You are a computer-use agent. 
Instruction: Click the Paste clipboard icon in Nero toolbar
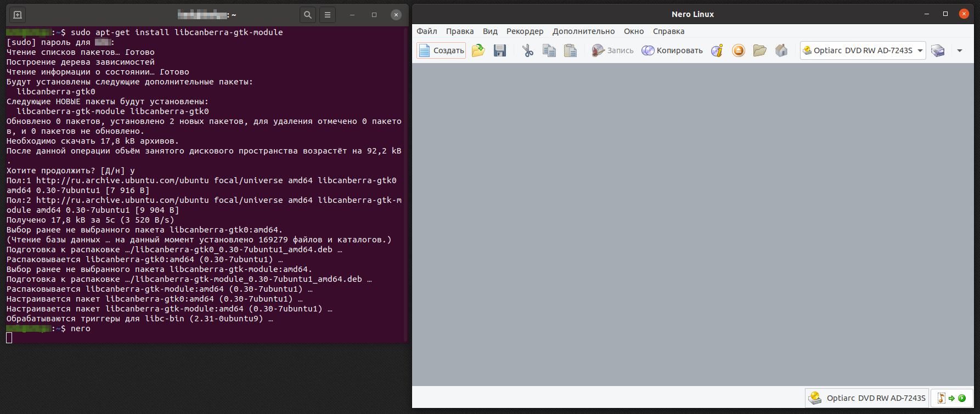(x=571, y=50)
